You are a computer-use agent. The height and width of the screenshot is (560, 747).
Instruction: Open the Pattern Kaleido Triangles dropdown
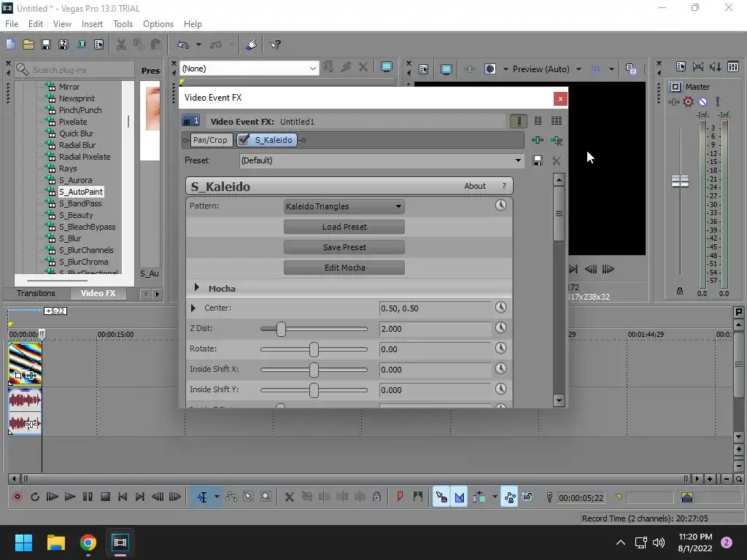pyautogui.click(x=344, y=206)
